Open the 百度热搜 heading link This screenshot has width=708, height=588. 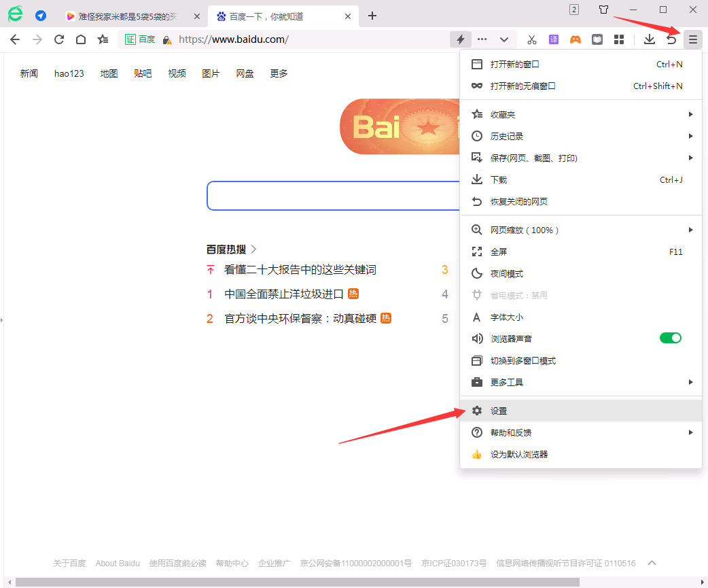point(231,249)
